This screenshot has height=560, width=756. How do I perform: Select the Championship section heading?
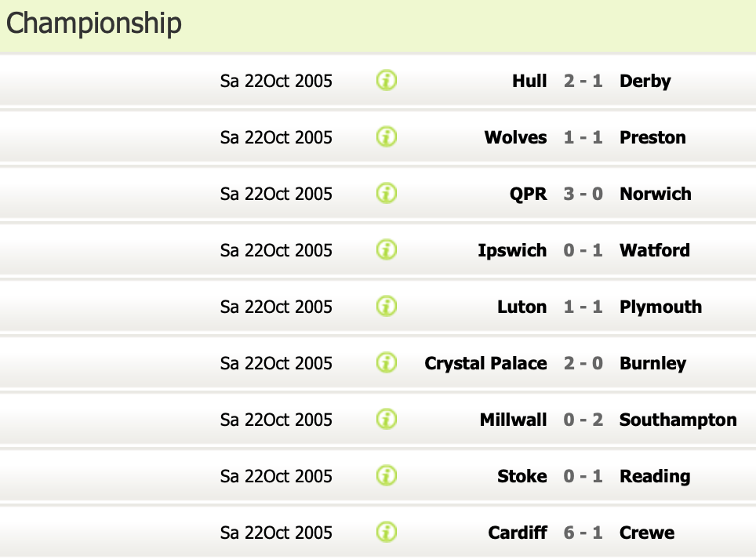(x=94, y=24)
